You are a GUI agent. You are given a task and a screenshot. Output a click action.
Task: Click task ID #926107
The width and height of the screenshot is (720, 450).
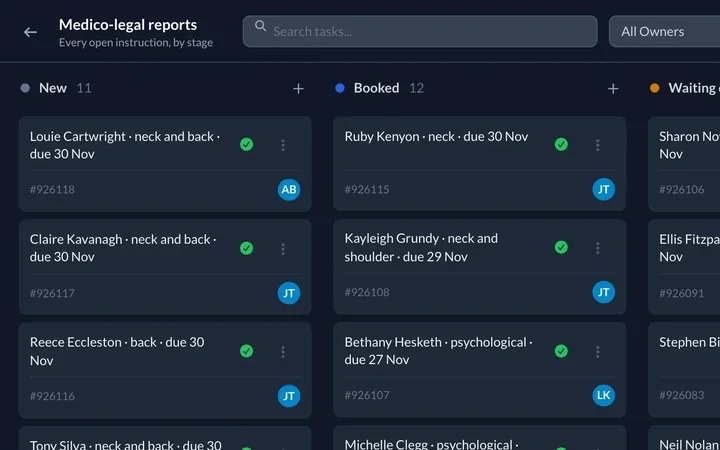point(367,395)
